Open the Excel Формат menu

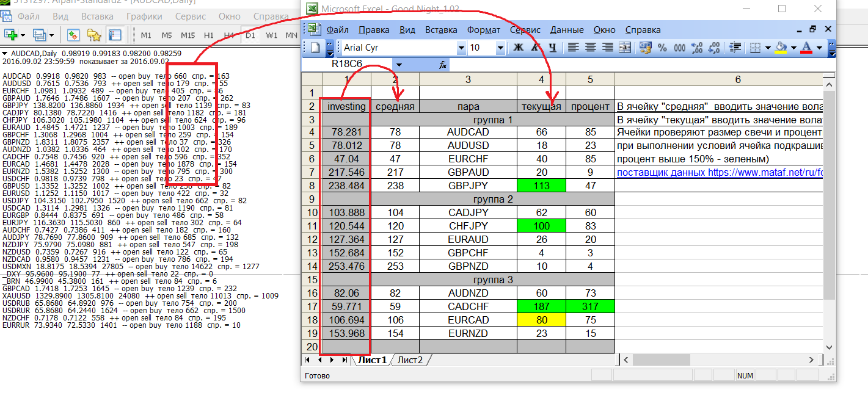click(x=483, y=30)
